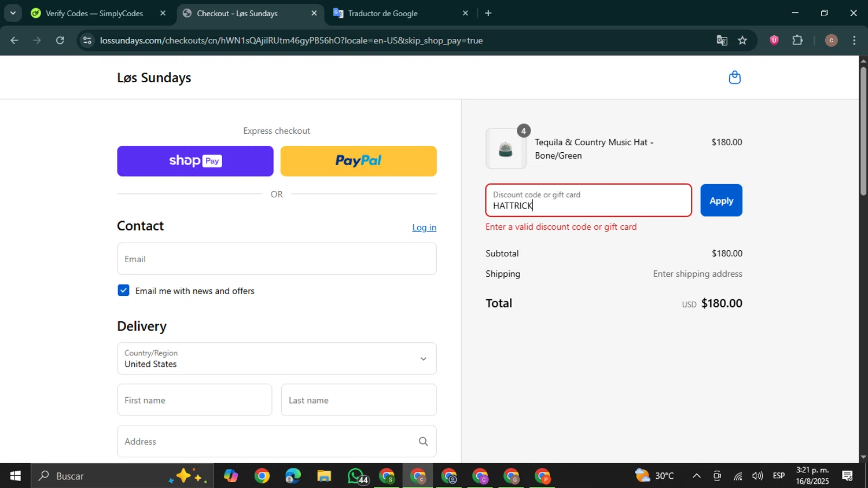Screen dimensions: 868x488
Task: Pay with PayPal express checkout
Action: (358, 161)
